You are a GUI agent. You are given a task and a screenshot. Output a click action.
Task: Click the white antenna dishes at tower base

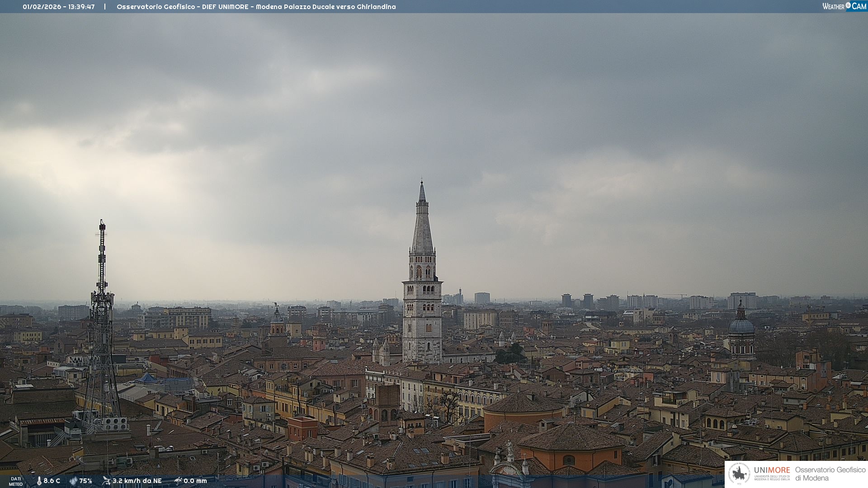pos(115,424)
